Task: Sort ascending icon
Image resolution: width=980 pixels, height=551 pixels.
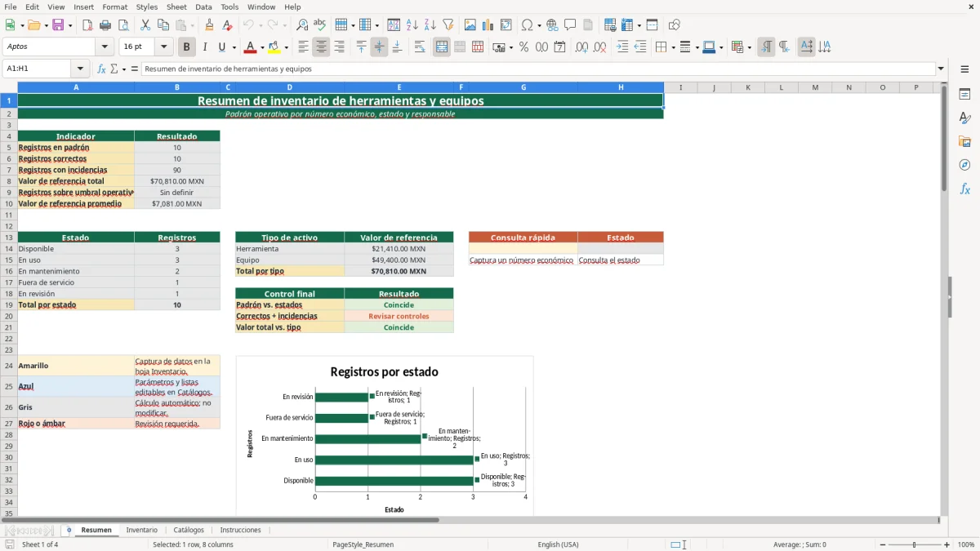Action: point(412,25)
